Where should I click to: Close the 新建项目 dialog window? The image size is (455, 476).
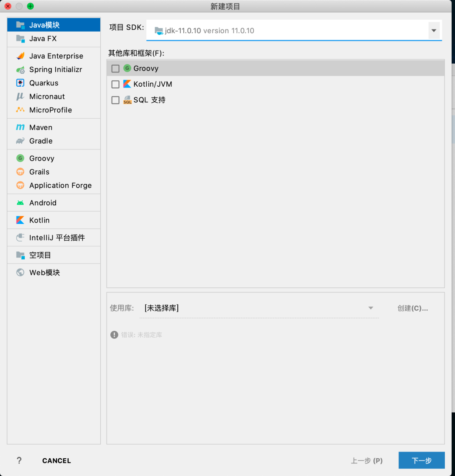click(x=8, y=6)
